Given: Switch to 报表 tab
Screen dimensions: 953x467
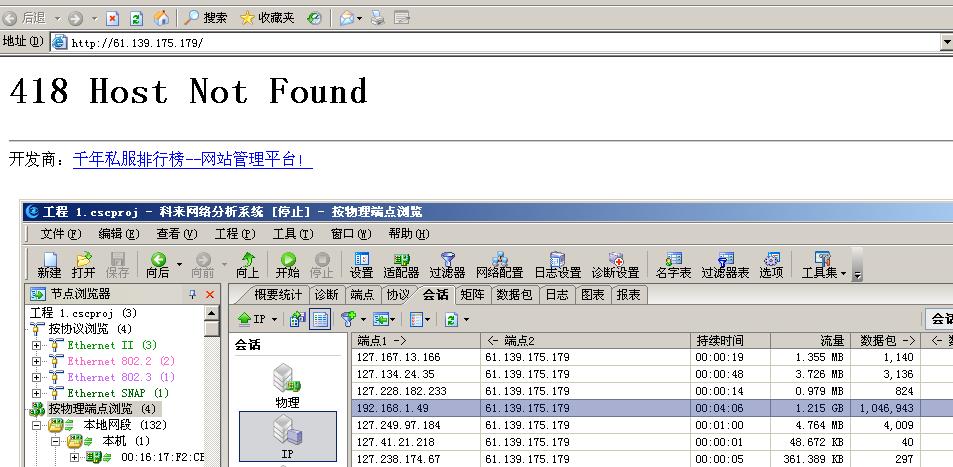Looking at the screenshot, I should click(x=628, y=295).
